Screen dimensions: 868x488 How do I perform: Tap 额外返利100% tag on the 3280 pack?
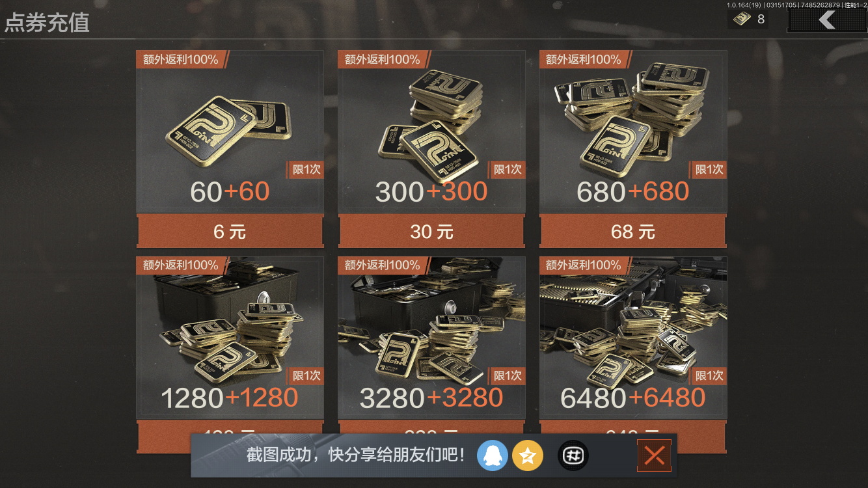(384, 265)
